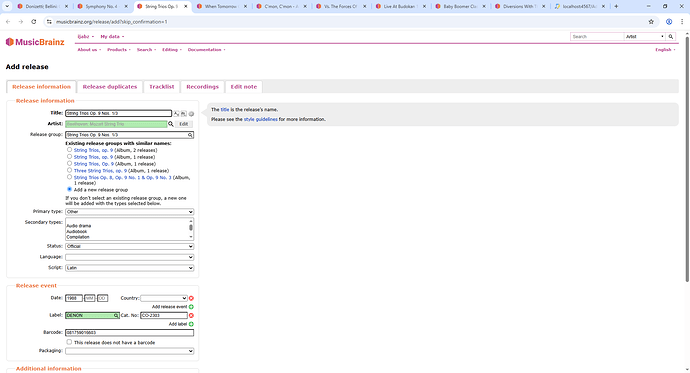Click the search magnifier in the top search bar
Viewport: 690px width, 373px height.
(x=671, y=37)
